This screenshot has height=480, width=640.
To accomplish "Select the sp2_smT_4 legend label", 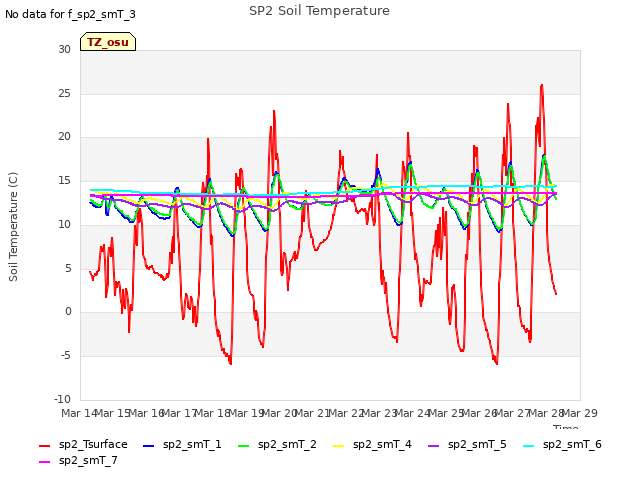I will pyautogui.click(x=382, y=444).
